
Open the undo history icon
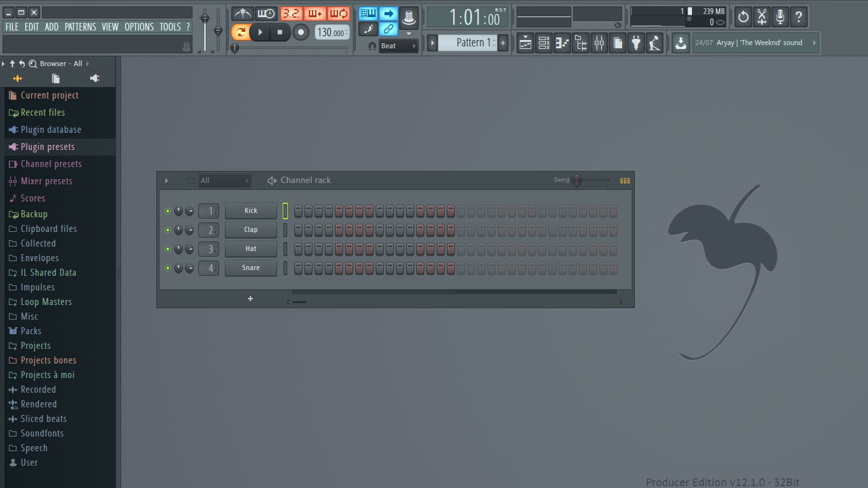[743, 17]
